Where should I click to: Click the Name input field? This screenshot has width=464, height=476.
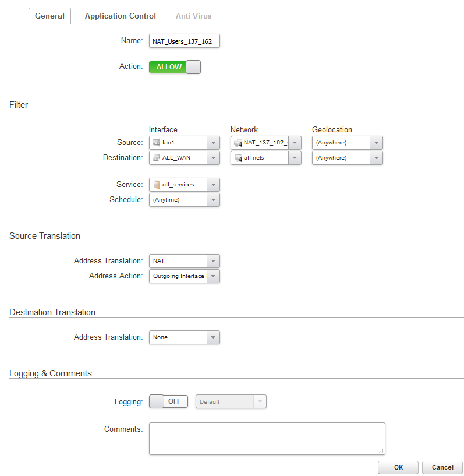[x=184, y=41]
